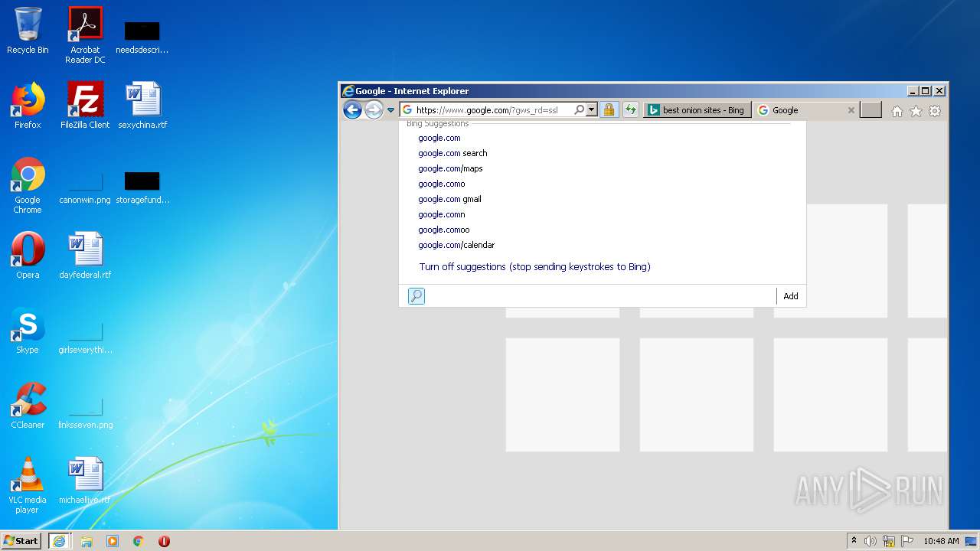Click Internet Explorer taskbar button
Image resolution: width=980 pixels, height=551 pixels.
[x=59, y=540]
